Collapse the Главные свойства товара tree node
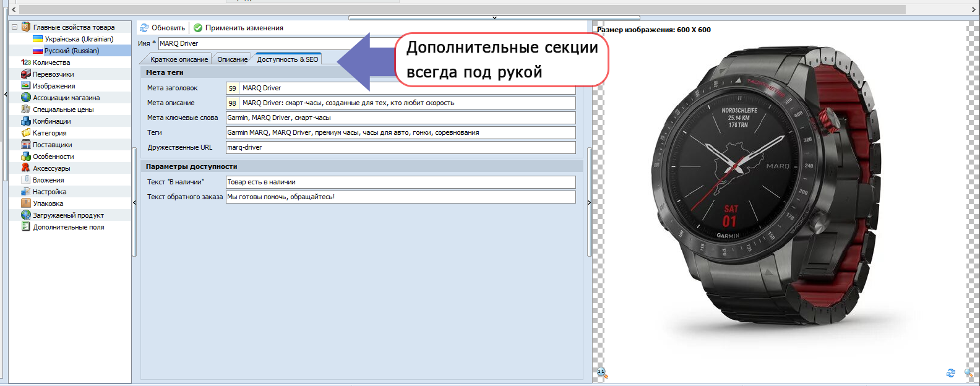 pos(14,27)
